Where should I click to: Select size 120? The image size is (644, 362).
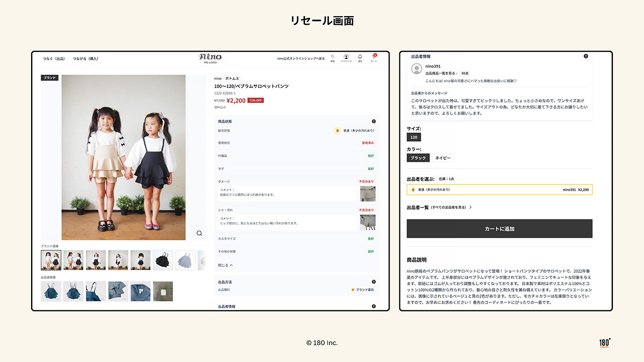click(x=414, y=137)
